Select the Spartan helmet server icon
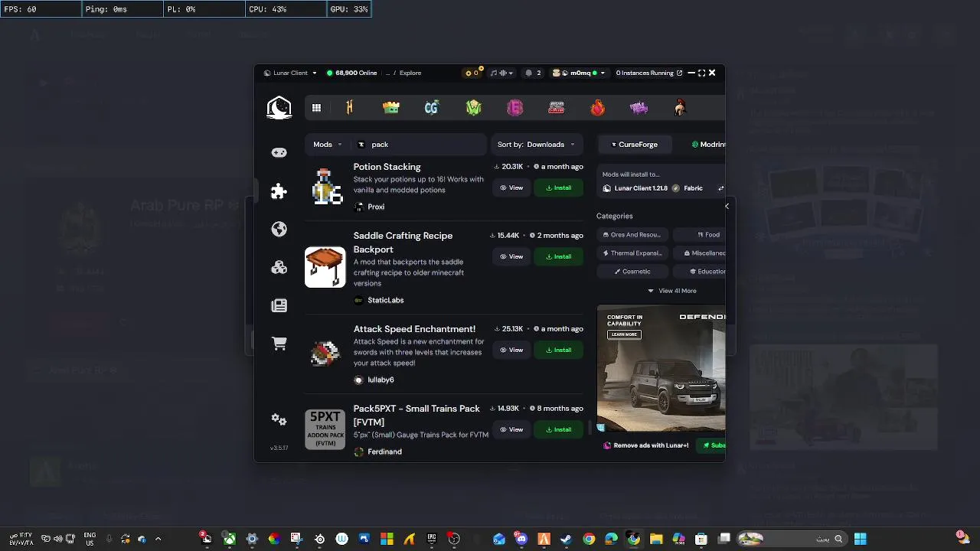Image resolution: width=980 pixels, height=551 pixels. 680,108
